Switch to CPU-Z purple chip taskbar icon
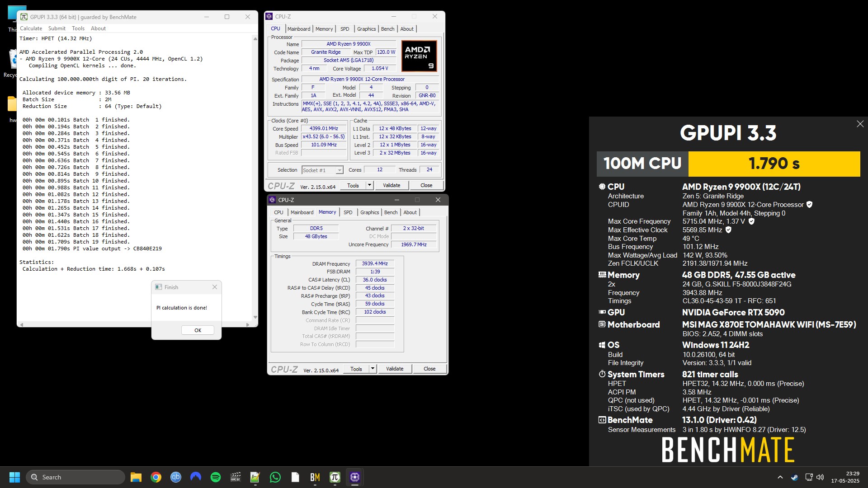Screen dimensions: 868x488 point(355,477)
